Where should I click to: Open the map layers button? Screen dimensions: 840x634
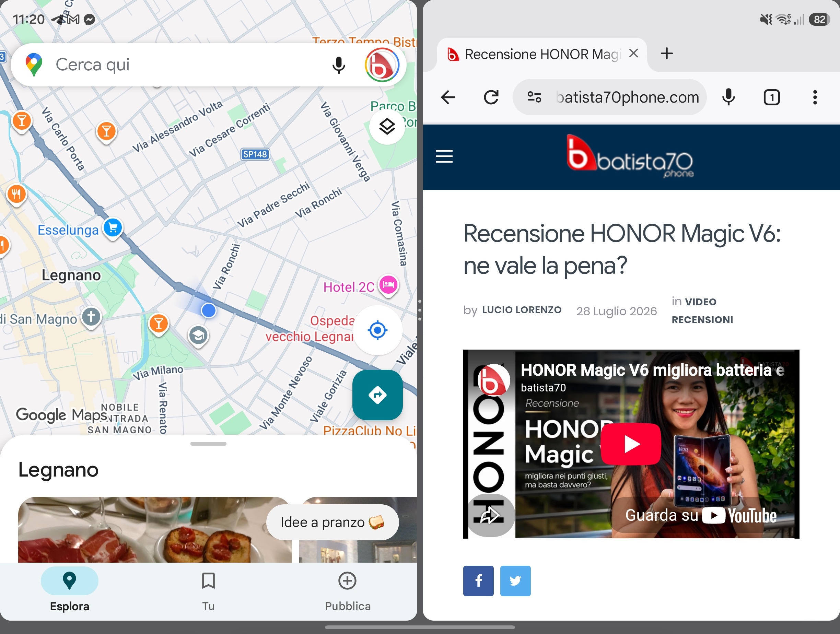point(387,126)
